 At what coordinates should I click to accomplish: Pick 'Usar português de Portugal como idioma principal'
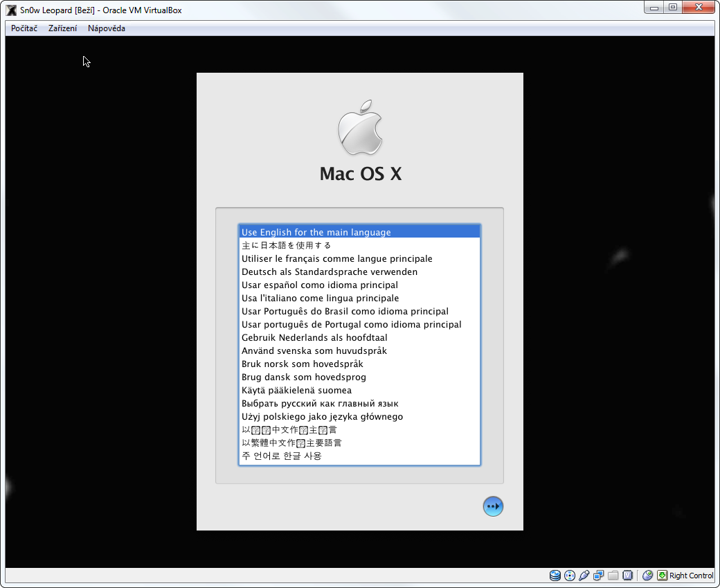coord(359,324)
